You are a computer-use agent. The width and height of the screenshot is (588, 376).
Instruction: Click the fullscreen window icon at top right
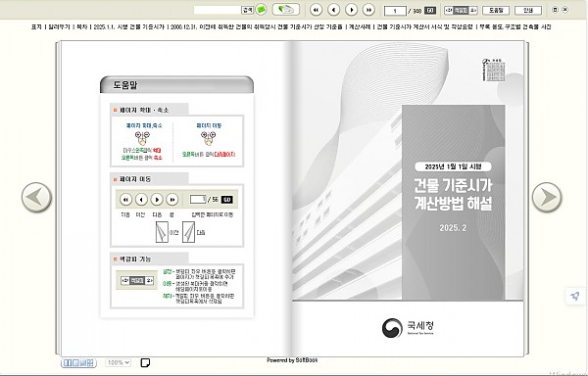click(555, 10)
